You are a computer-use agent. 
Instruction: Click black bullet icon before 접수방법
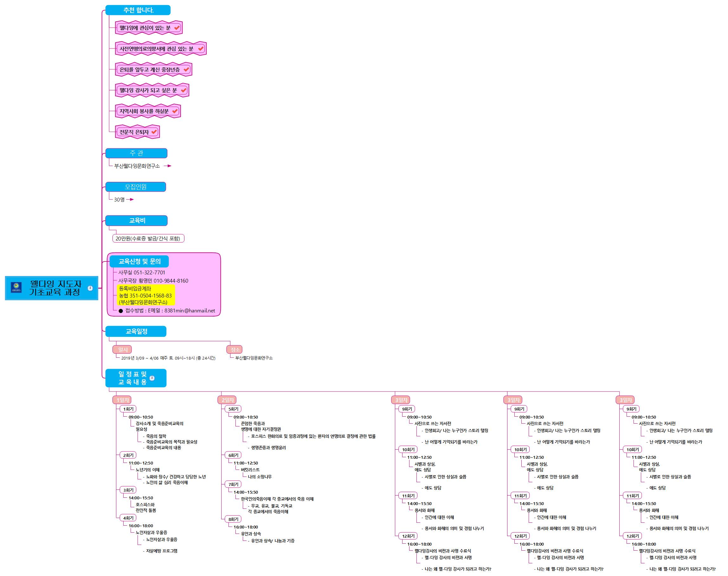(x=121, y=311)
